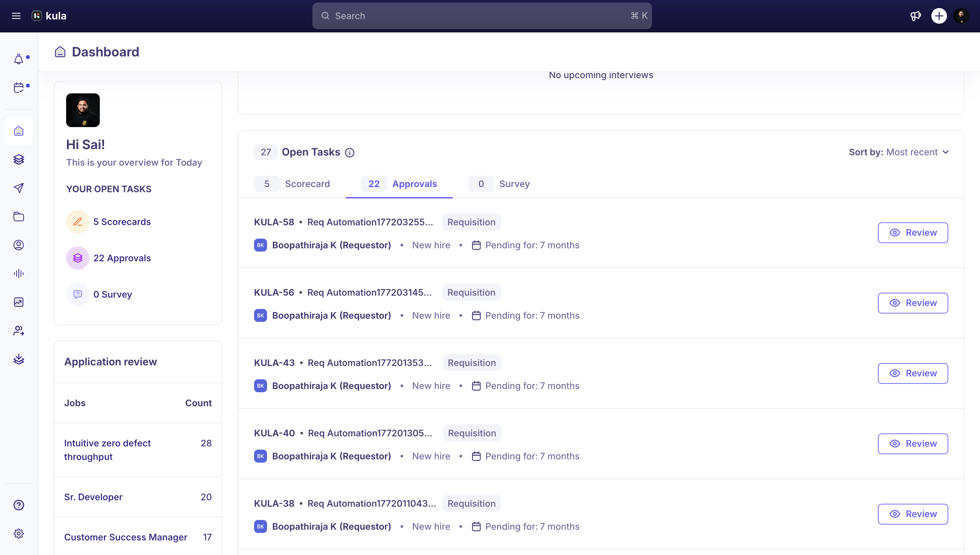Click the Search input field
This screenshot has height=555, width=980.
pyautogui.click(x=482, y=16)
